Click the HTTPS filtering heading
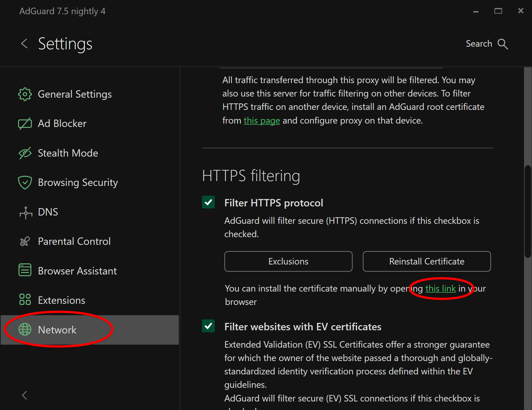The height and width of the screenshot is (410, 532). [x=251, y=176]
